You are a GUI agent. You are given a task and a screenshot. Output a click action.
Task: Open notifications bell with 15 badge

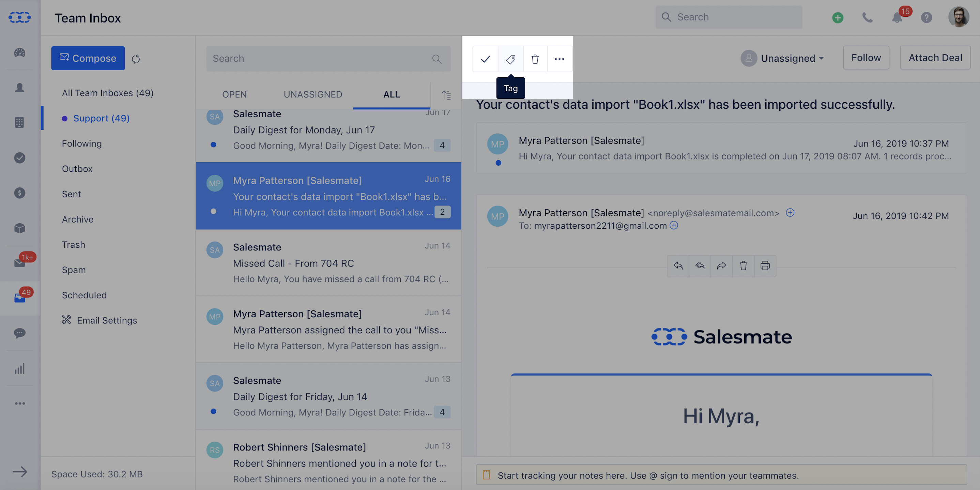click(x=897, y=17)
